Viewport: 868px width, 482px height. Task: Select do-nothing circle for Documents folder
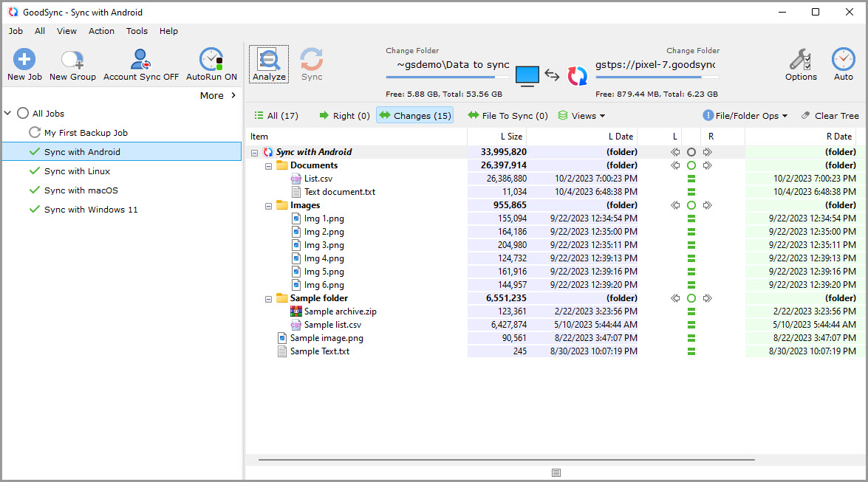pos(691,165)
